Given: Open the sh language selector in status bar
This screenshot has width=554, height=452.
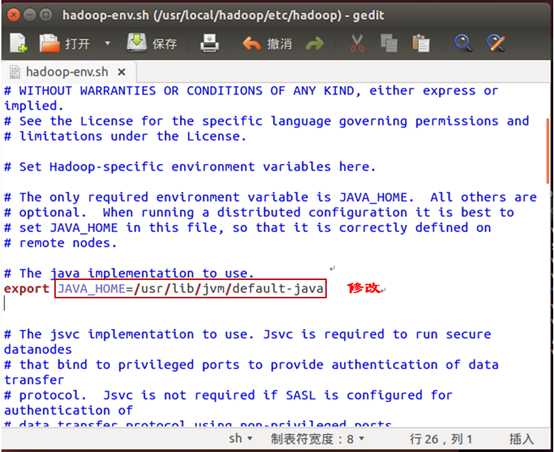Looking at the screenshot, I should [x=240, y=439].
